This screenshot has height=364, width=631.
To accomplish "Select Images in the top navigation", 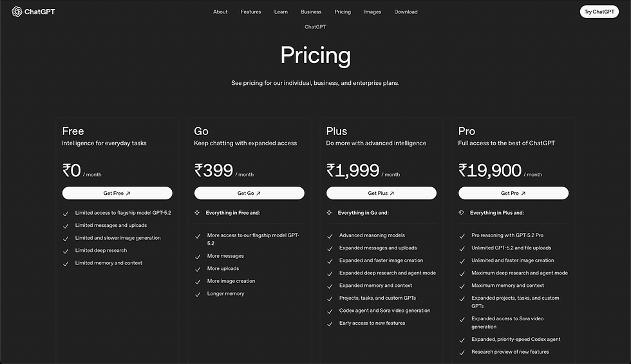I will [372, 12].
